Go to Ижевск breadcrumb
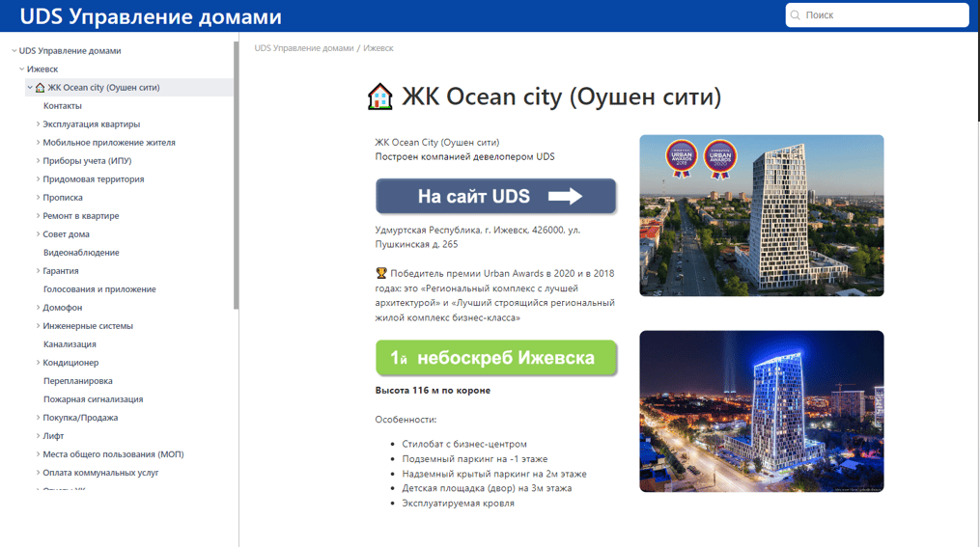The width and height of the screenshot is (980, 547). pyautogui.click(x=378, y=48)
